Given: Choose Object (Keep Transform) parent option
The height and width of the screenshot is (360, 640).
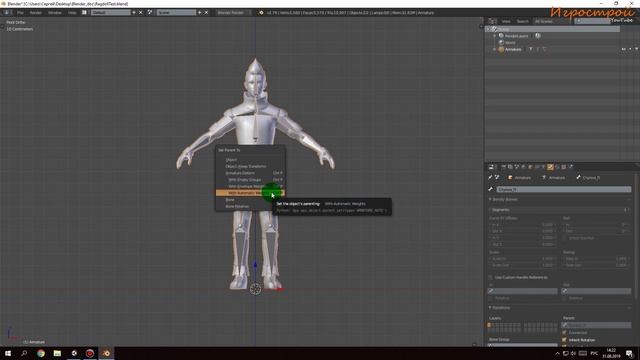Looking at the screenshot, I should (x=250, y=166).
